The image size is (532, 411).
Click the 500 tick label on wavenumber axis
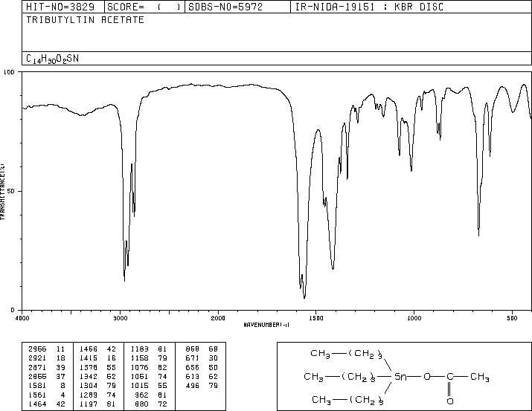point(512,318)
